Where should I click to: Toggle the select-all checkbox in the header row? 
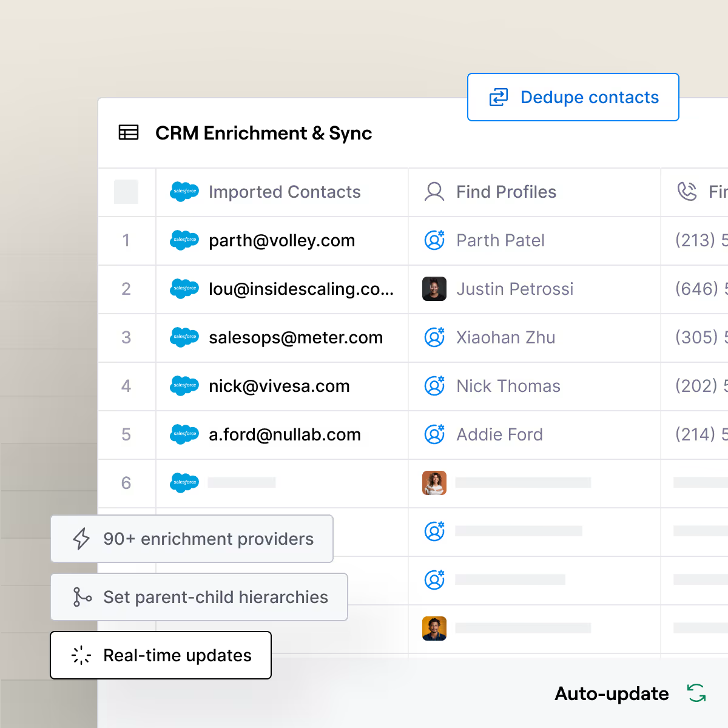[x=126, y=192]
